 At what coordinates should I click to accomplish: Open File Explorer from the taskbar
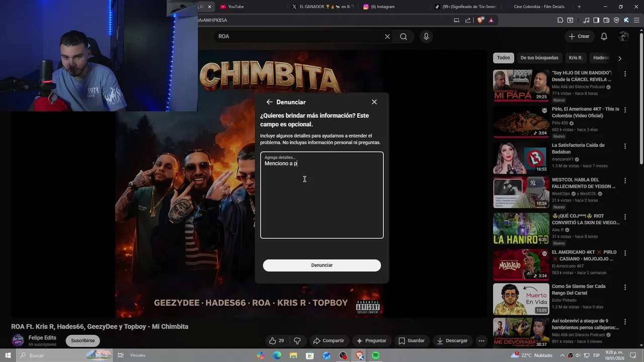click(293, 355)
